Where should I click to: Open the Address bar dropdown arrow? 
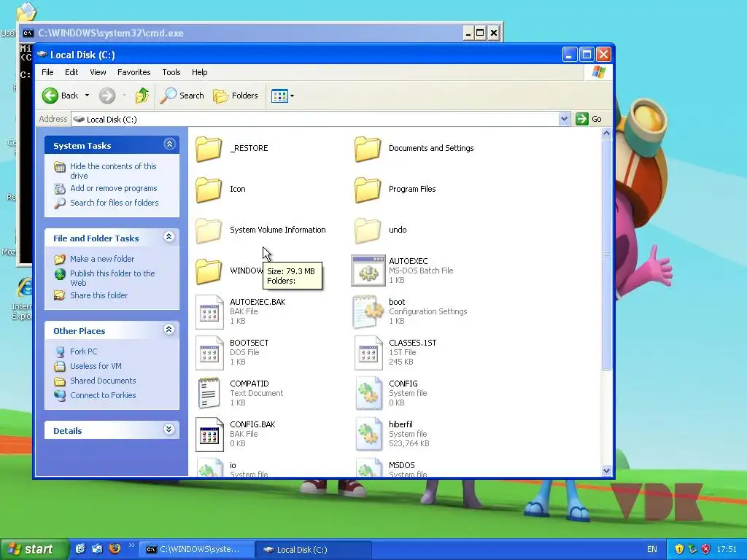point(564,119)
